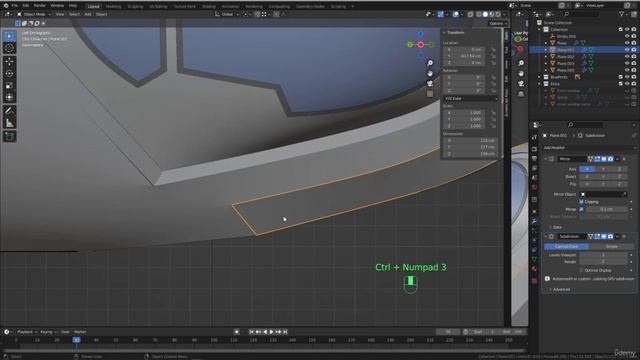Viewport: 640px width, 360px height.
Task: Switch to the Shading workspace tab
Action: (209, 7)
